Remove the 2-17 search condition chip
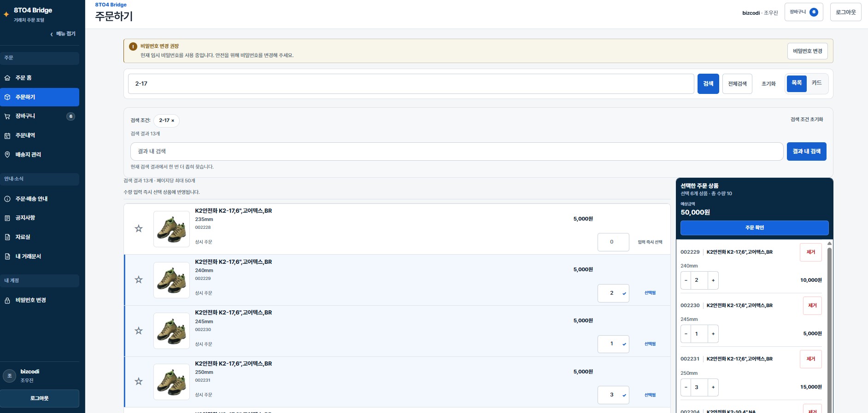The height and width of the screenshot is (413, 868). pos(173,121)
